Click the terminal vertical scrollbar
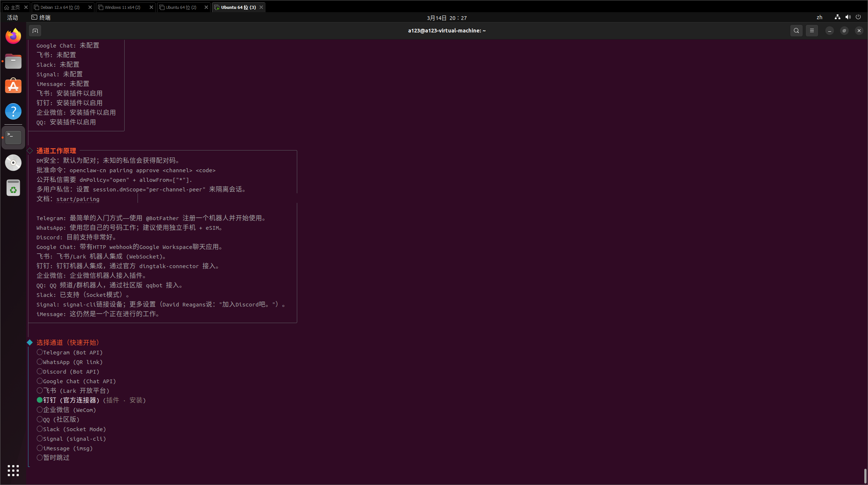This screenshot has height=485, width=868. point(865,476)
